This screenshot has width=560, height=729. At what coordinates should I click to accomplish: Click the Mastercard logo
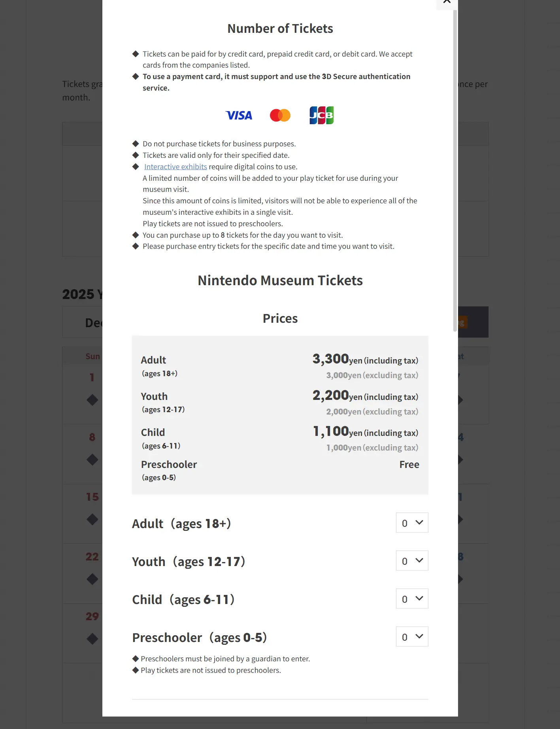coord(280,116)
